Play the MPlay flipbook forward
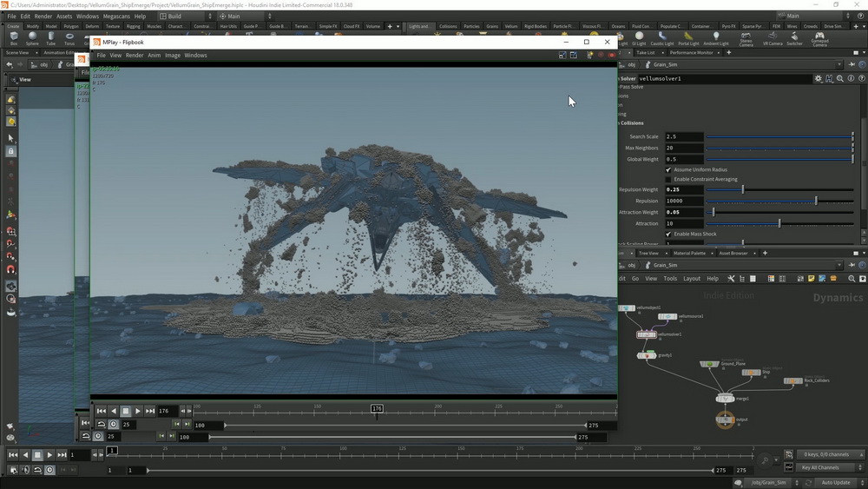 click(x=138, y=411)
